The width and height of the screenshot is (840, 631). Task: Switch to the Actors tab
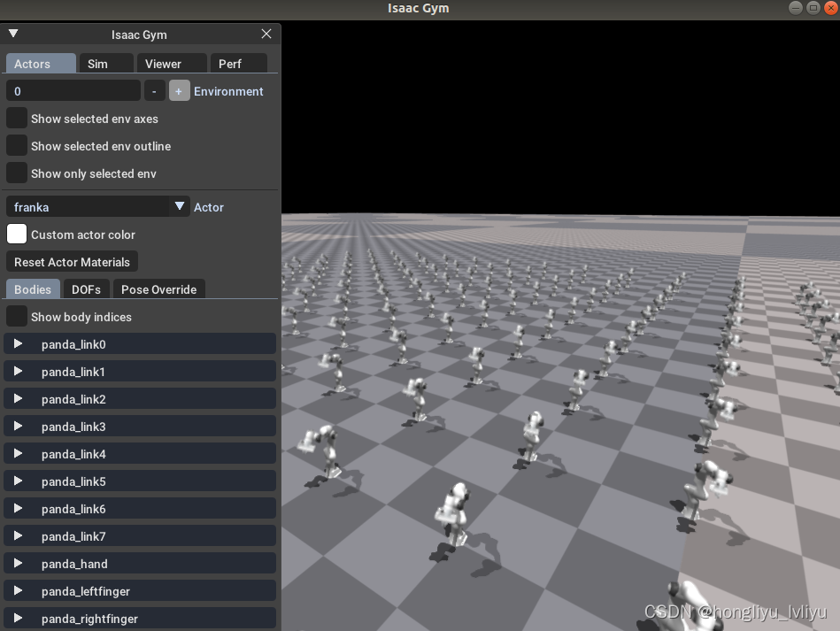click(41, 63)
